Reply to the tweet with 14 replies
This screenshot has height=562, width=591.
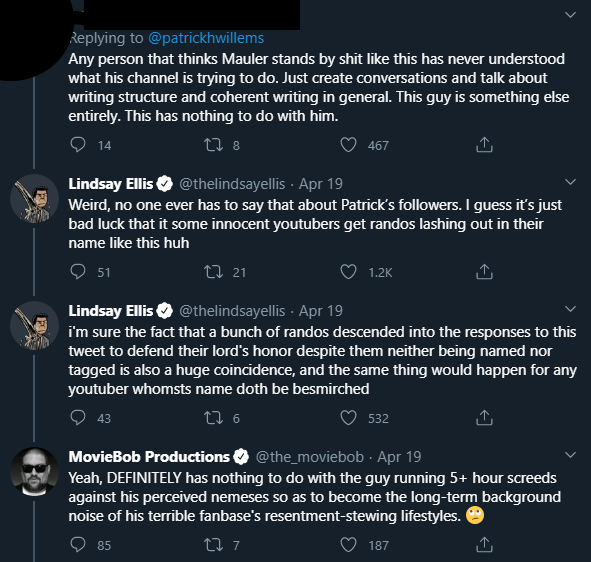point(78,145)
